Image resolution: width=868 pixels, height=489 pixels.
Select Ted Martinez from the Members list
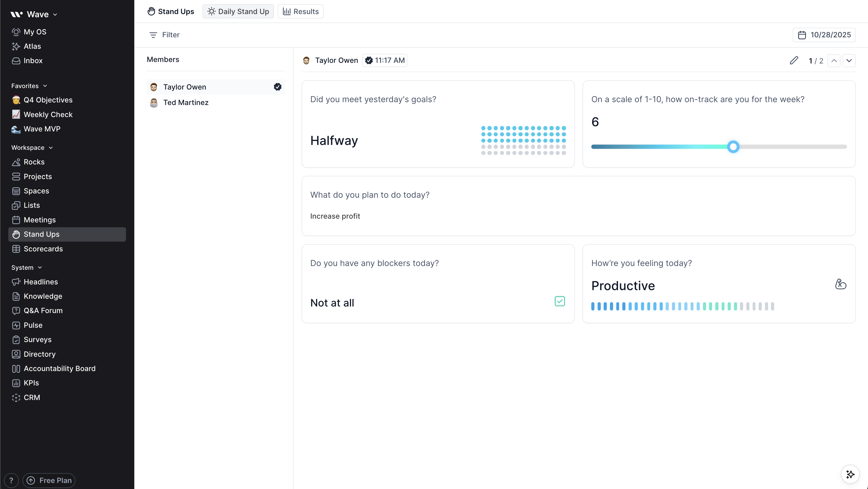[186, 103]
